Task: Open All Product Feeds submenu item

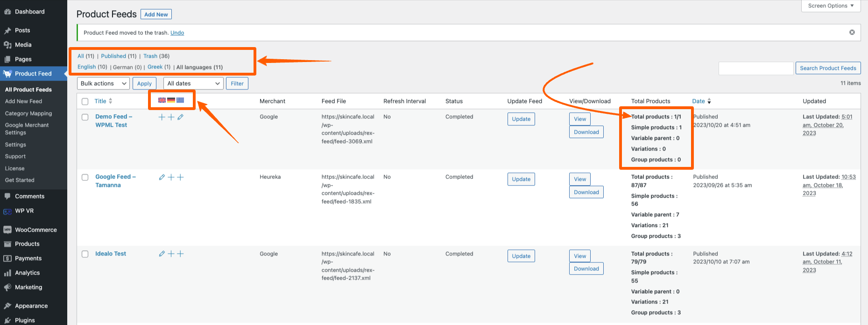Action: (x=28, y=90)
